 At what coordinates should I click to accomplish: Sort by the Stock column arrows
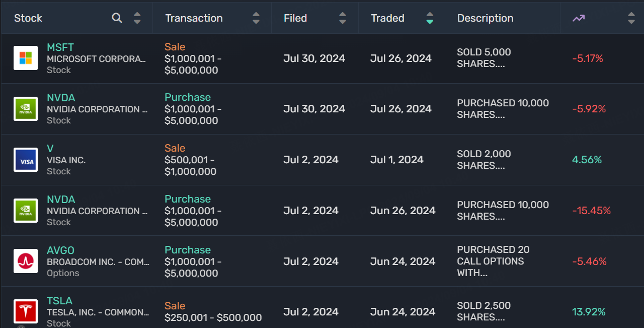(x=137, y=18)
